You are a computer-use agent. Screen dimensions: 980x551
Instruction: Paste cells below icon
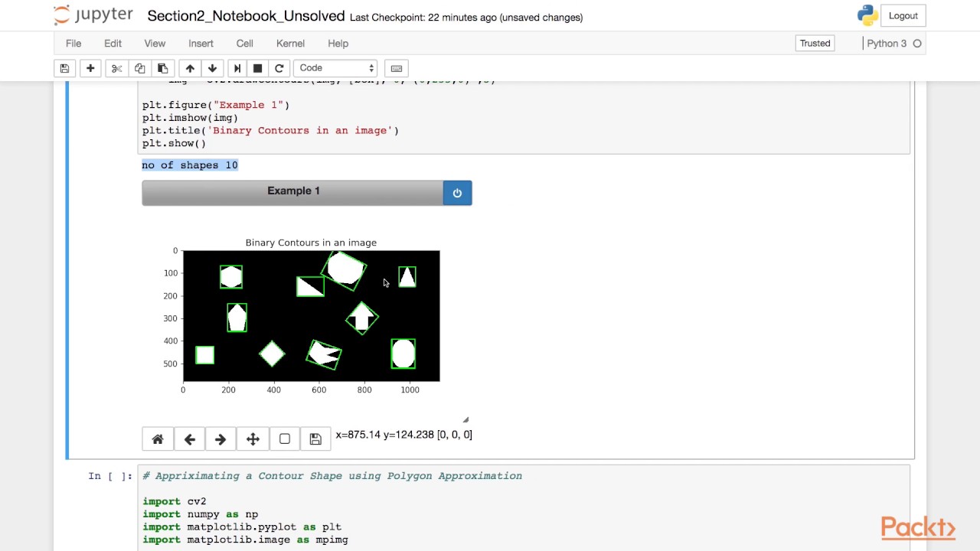coord(162,68)
